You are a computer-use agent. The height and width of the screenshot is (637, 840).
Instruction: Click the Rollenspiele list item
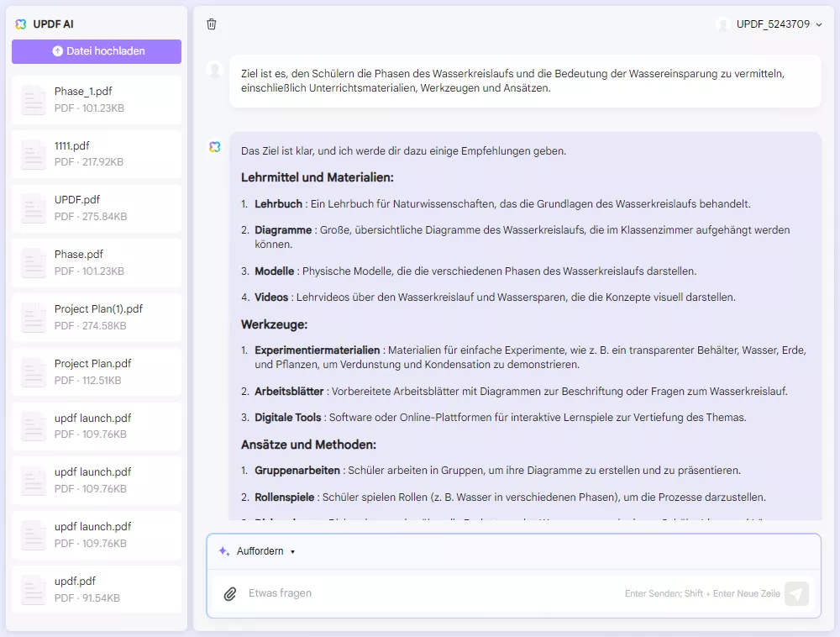(x=503, y=497)
